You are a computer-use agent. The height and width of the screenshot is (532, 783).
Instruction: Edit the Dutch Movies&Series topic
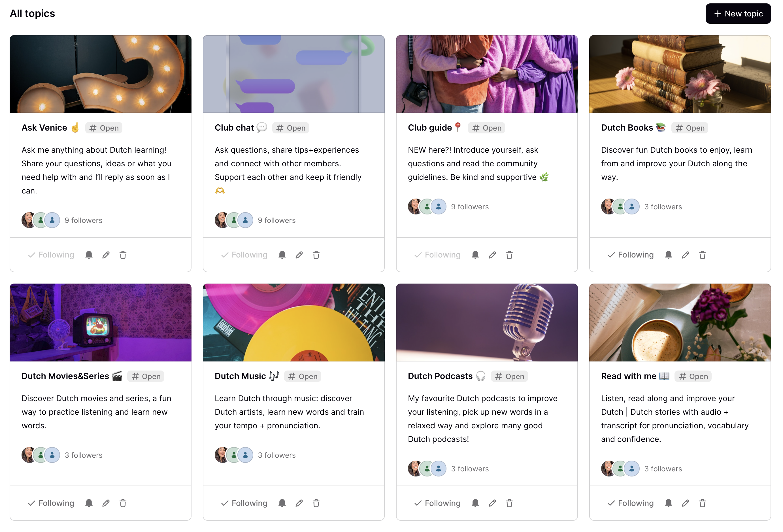coord(106,503)
